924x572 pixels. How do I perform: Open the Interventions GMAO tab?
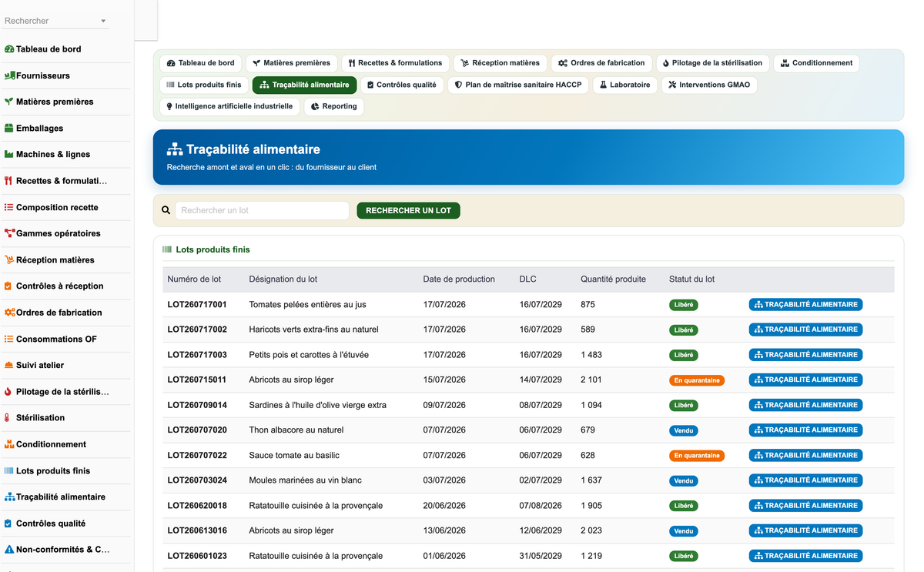(709, 85)
